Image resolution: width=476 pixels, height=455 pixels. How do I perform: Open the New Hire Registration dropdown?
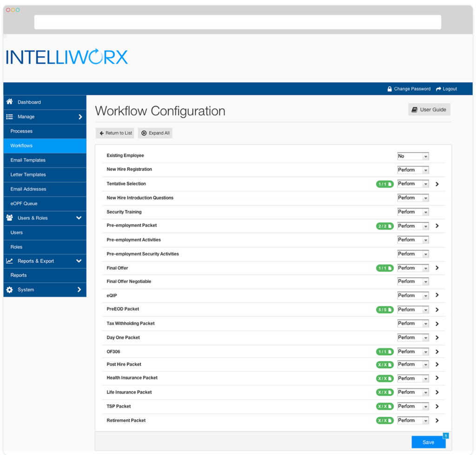click(x=413, y=170)
